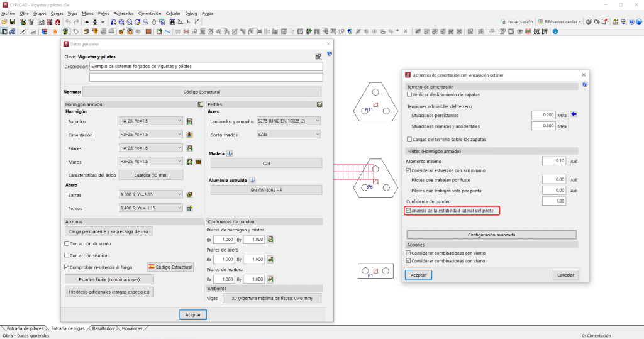Open BIMserver.center dropdown
Image resolution: width=644 pixels, height=339 pixels.
tap(559, 22)
